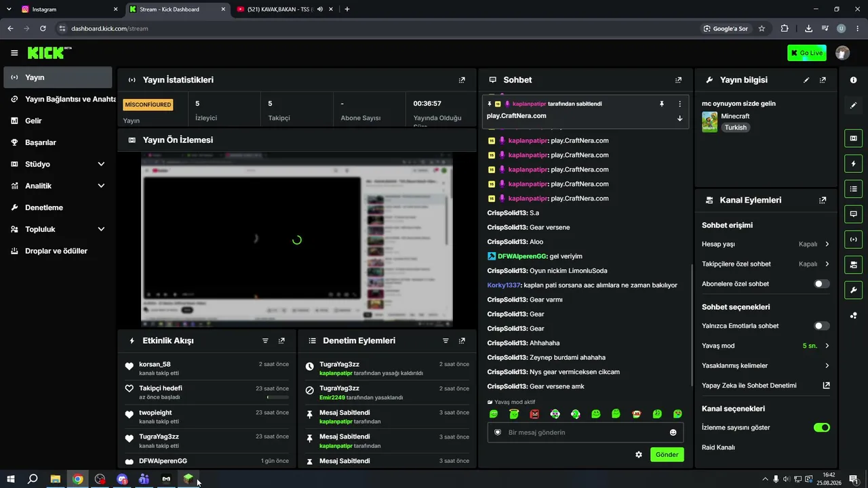
Task: Toggle the broadcast stats widget icon in right rail
Action: point(853,239)
